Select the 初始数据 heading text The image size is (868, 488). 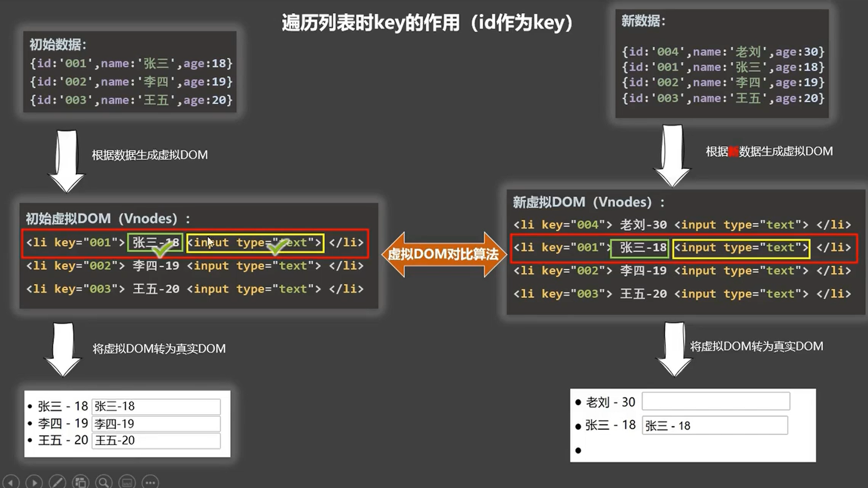coord(58,45)
